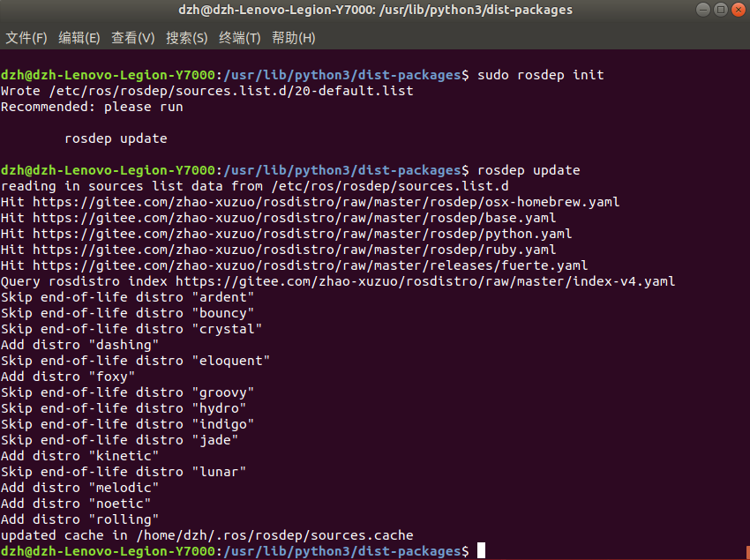The height and width of the screenshot is (560, 750).
Task: Click the 'sudo rosdep init' command text
Action: click(x=541, y=75)
